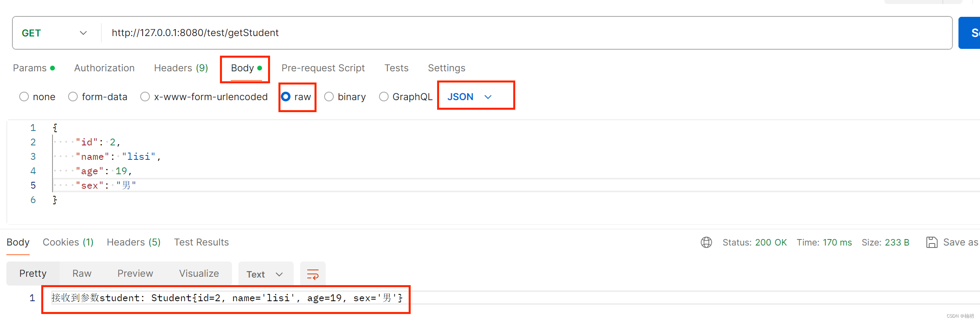Viewport: 980px width, 322px height.
Task: Open the Text response format dropdown
Action: (x=265, y=274)
